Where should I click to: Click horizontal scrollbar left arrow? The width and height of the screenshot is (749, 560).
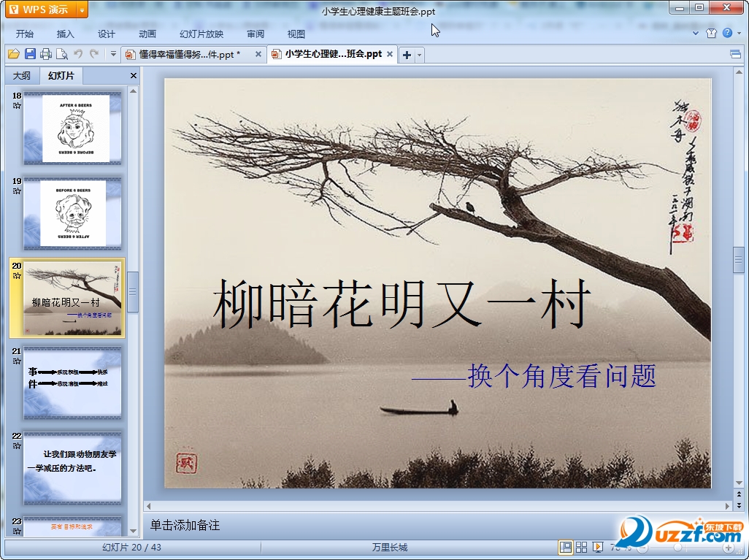coord(148,505)
